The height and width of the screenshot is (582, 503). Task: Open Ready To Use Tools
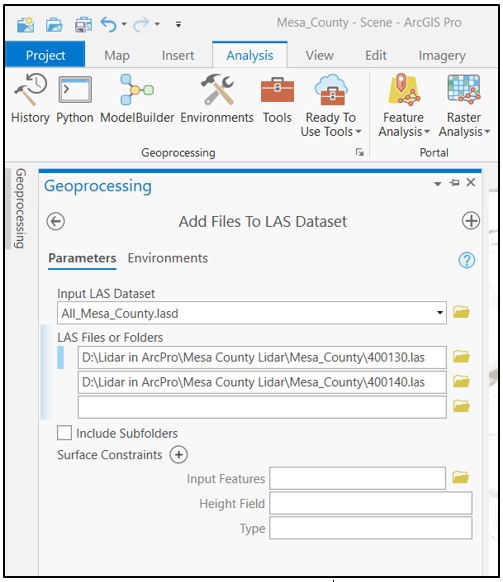point(331,105)
